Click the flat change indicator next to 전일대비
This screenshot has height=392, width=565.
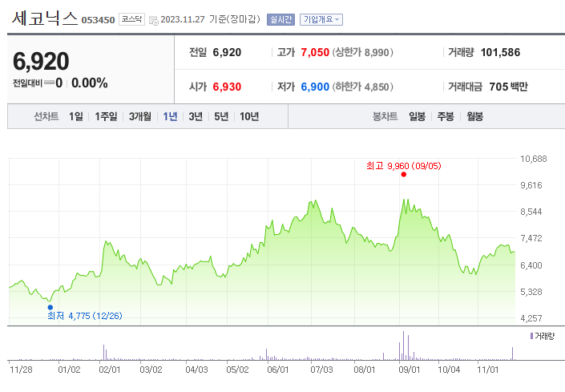[49, 83]
